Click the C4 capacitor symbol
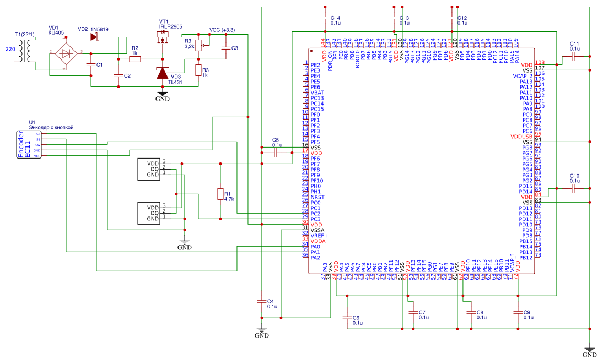Viewport: 603px width, 364px height. point(261,301)
